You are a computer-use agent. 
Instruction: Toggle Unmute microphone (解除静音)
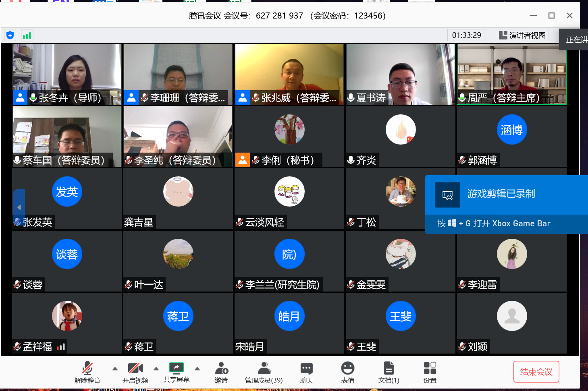coord(87,372)
